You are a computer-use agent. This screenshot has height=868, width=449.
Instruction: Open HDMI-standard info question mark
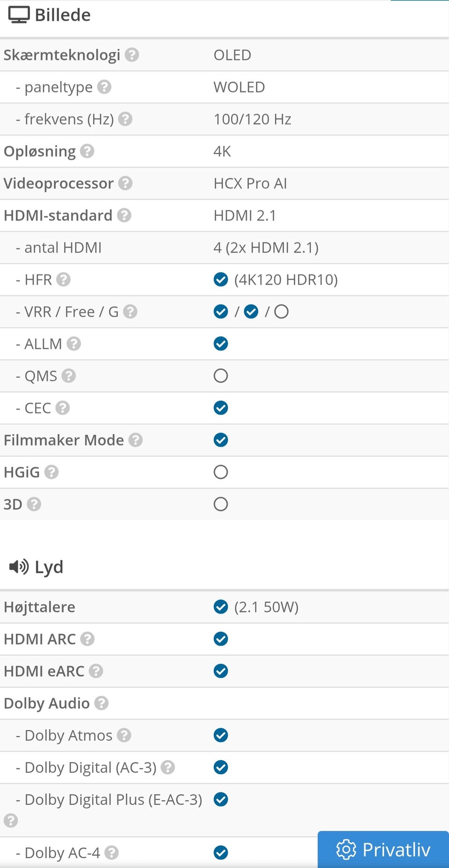point(124,215)
